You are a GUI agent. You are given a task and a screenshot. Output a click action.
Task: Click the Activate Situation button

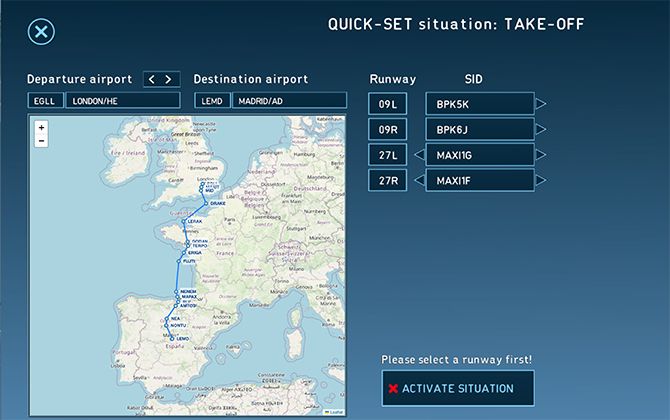[458, 388]
